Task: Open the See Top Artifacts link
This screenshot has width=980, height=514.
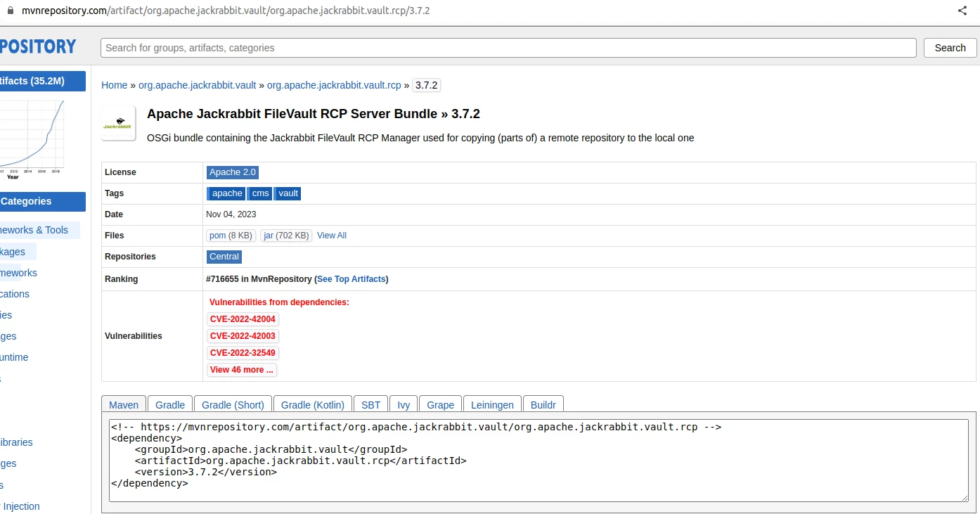Action: [x=352, y=279]
